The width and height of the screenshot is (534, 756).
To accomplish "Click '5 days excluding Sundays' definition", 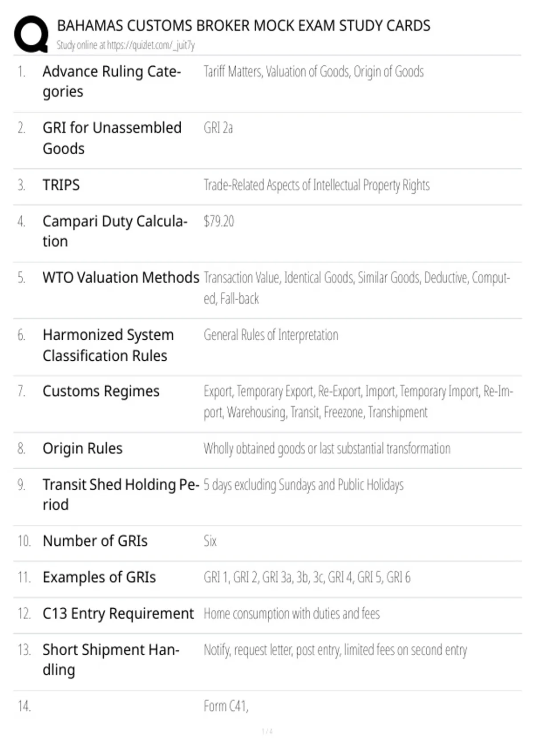I will [303, 485].
